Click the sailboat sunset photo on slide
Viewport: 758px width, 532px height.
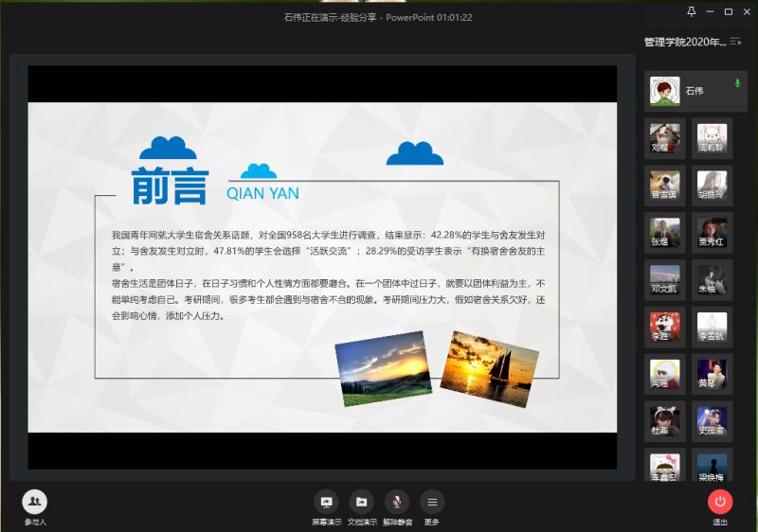pyautogui.click(x=489, y=367)
